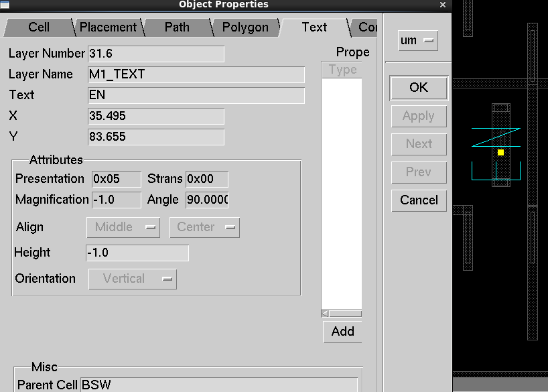This screenshot has height=392, width=548.
Task: Switch to the Cell tab
Action: (x=38, y=27)
